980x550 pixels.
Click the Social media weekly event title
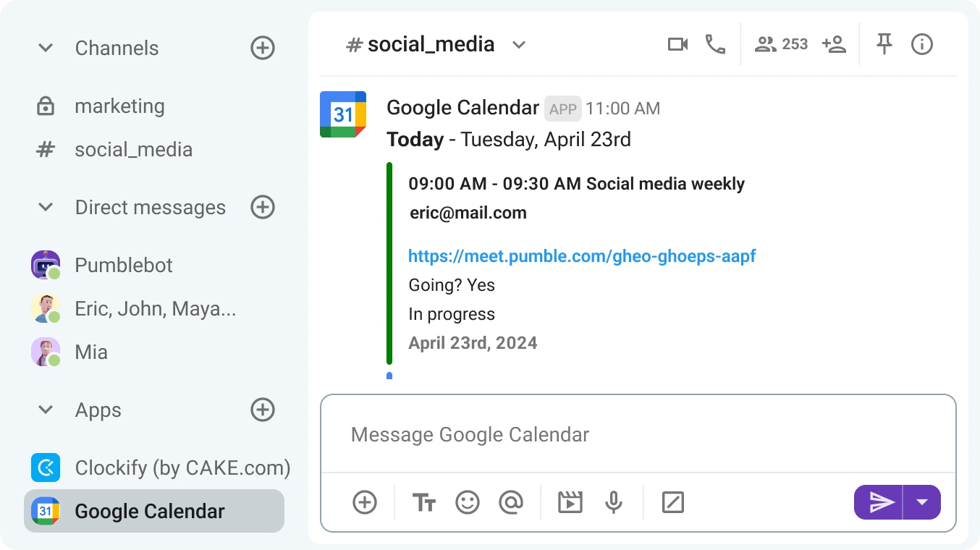(x=665, y=184)
